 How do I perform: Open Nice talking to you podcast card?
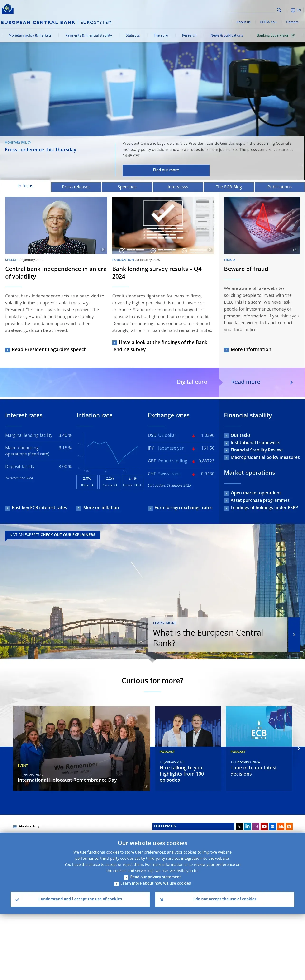(x=188, y=748)
